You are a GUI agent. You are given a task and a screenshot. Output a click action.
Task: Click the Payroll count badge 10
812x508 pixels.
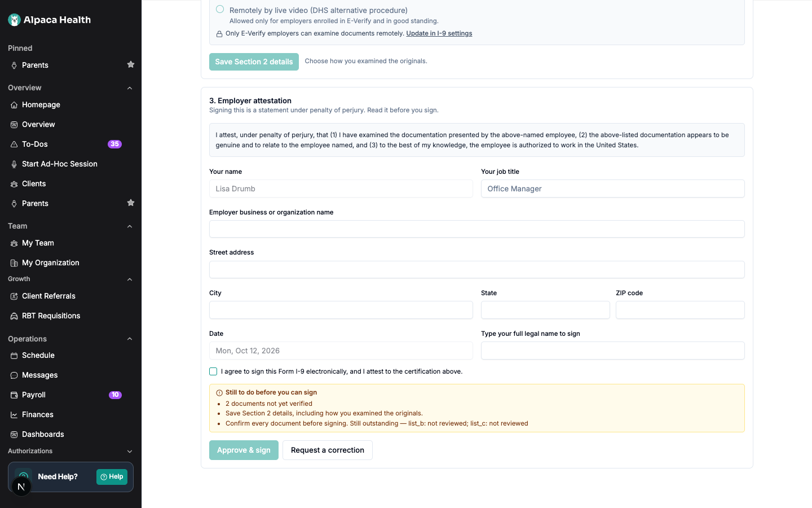pyautogui.click(x=115, y=395)
